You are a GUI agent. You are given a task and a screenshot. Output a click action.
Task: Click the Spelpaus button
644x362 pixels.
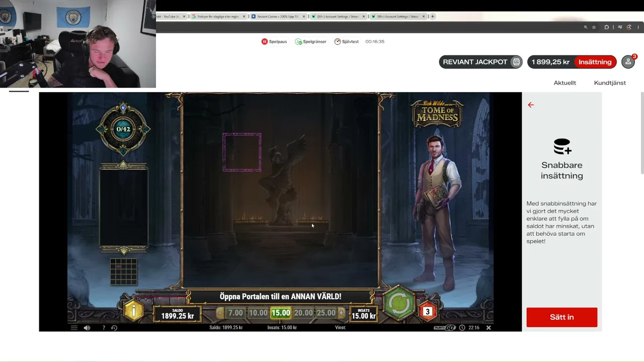coord(274,42)
